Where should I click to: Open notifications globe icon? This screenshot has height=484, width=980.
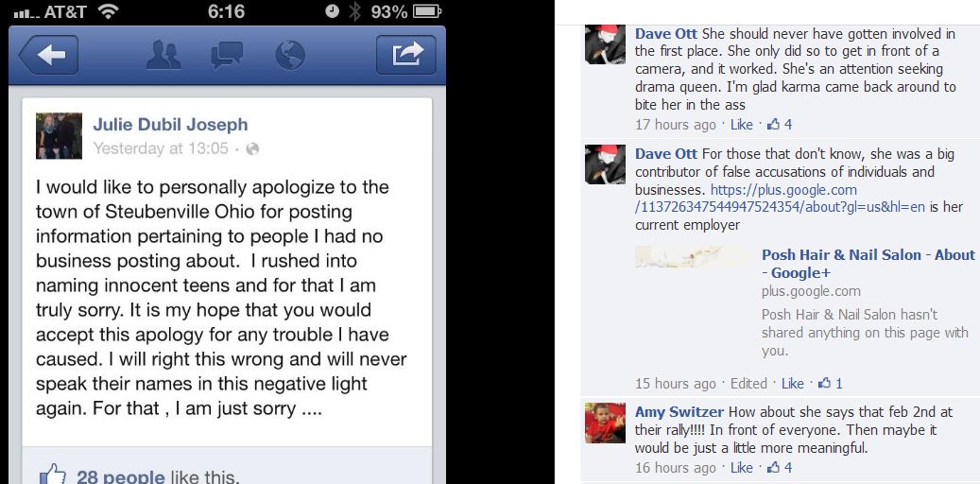coord(290,55)
